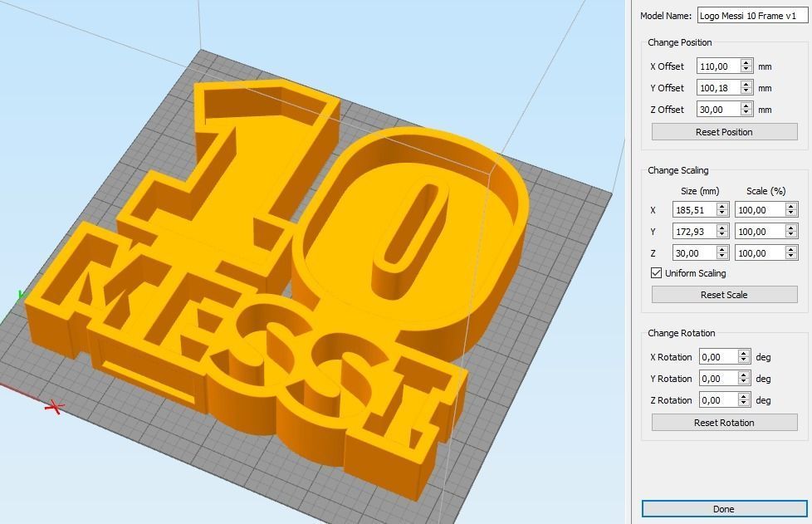Click the Reset Rotation button
The width and height of the screenshot is (812, 524).
point(724,423)
